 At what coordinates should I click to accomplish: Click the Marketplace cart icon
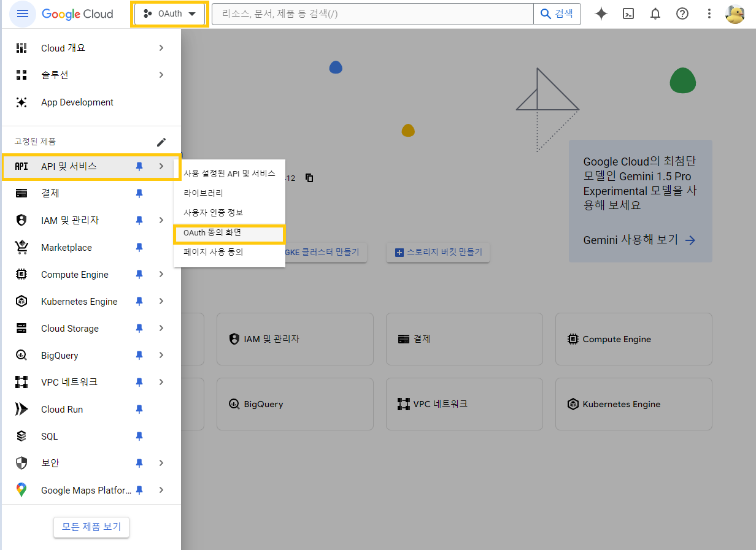tap(21, 247)
